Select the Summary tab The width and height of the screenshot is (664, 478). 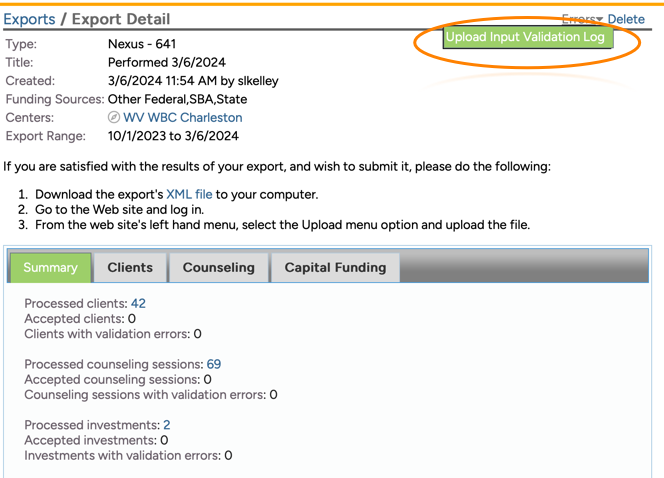[x=50, y=268]
